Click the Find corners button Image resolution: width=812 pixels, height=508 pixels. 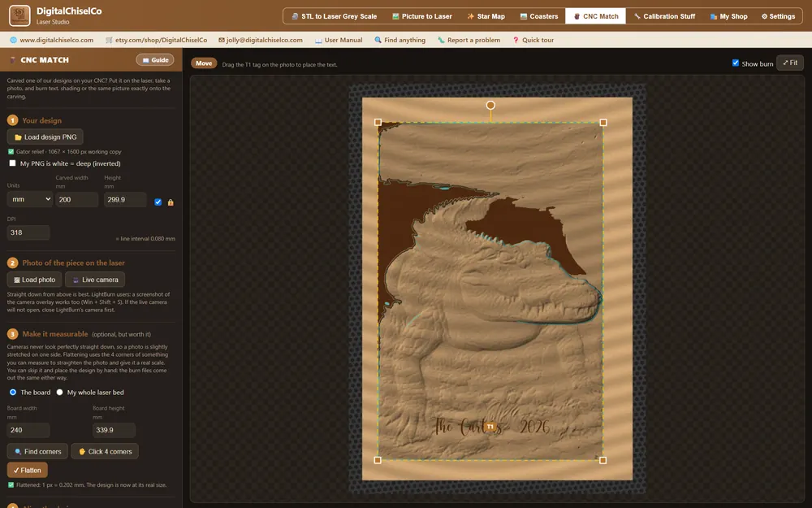[37, 451]
